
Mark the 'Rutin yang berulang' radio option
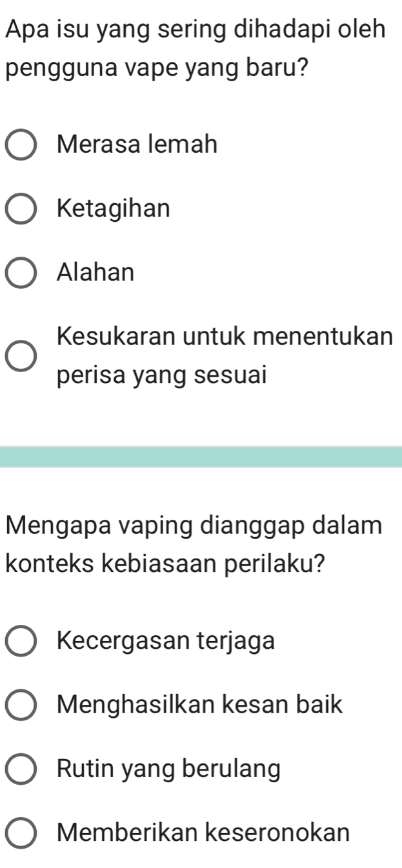coord(21,770)
